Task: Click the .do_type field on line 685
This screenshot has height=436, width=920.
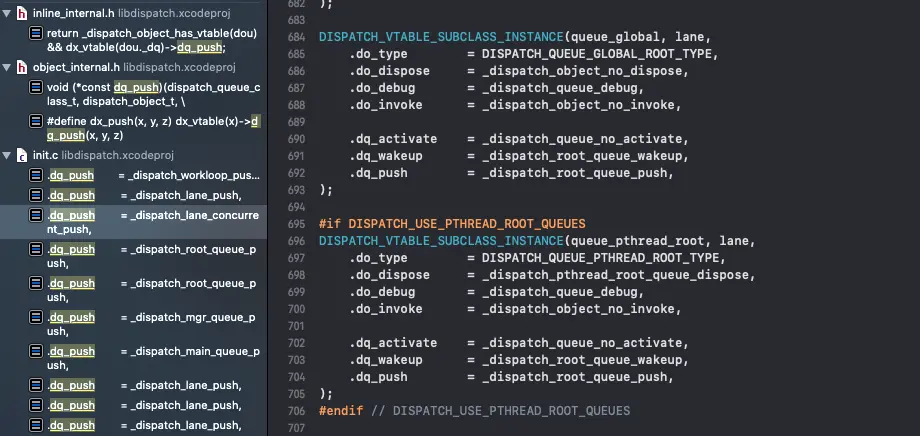Action: pos(378,54)
